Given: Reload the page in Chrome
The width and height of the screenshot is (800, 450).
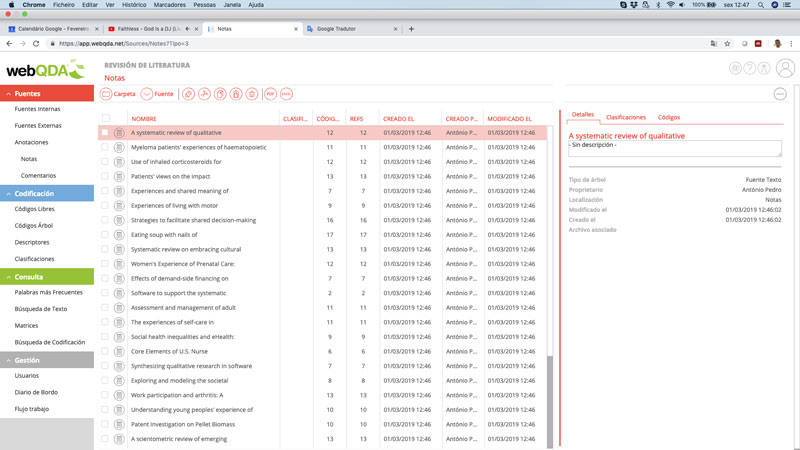Looking at the screenshot, I should 36,44.
